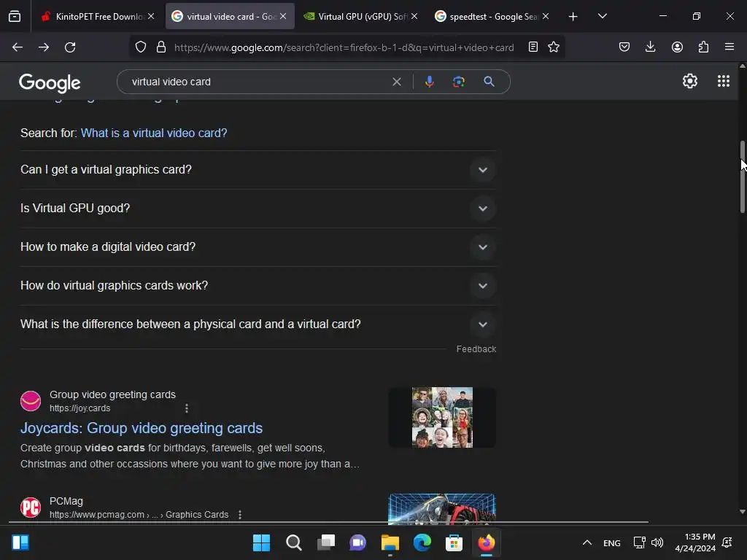Go back to the previous page
Screen dimensions: 747x560
coord(18,47)
